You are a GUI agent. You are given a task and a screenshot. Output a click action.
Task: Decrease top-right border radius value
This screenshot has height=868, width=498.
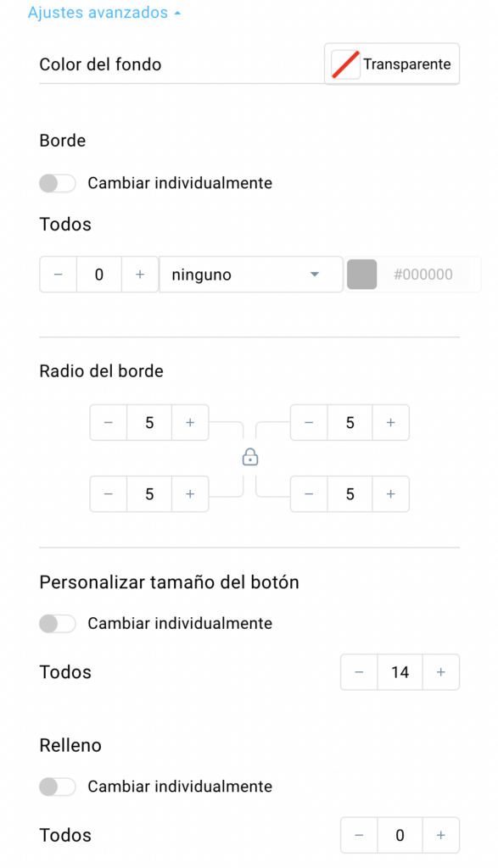click(309, 422)
